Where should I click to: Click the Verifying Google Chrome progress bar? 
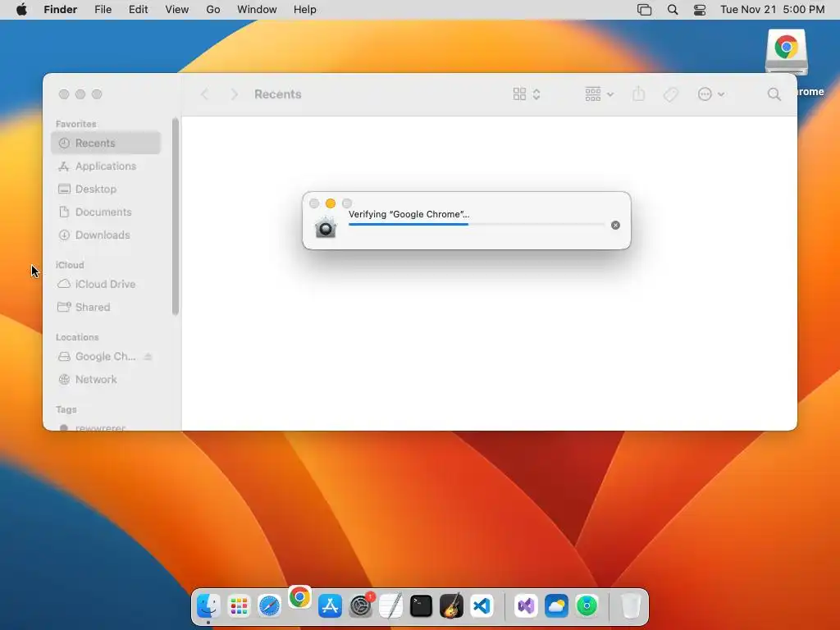click(477, 225)
